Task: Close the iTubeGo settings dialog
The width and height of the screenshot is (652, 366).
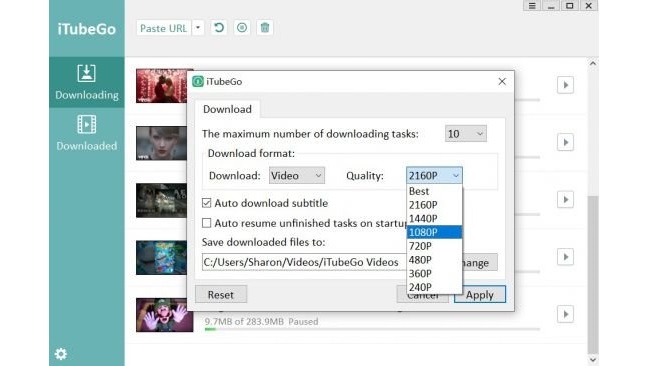Action: (x=502, y=82)
